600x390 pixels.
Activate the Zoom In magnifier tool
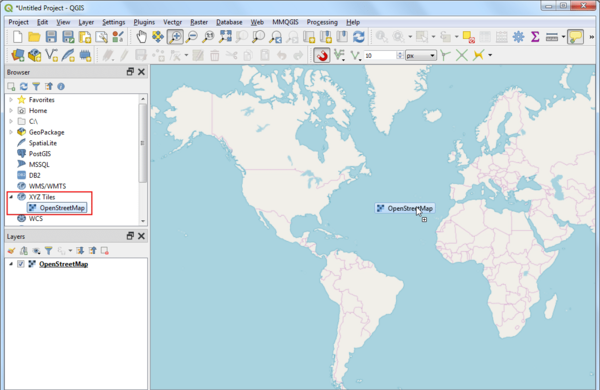pyautogui.click(x=175, y=37)
